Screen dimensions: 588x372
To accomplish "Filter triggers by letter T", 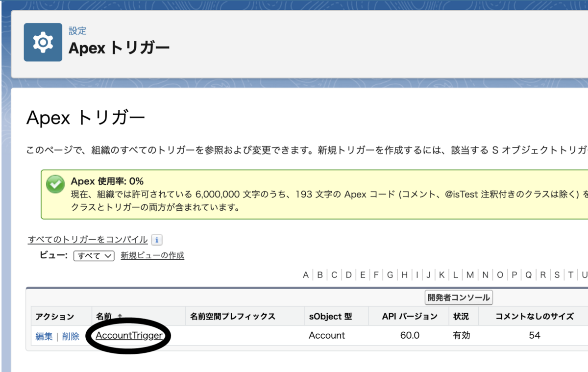I will [571, 274].
